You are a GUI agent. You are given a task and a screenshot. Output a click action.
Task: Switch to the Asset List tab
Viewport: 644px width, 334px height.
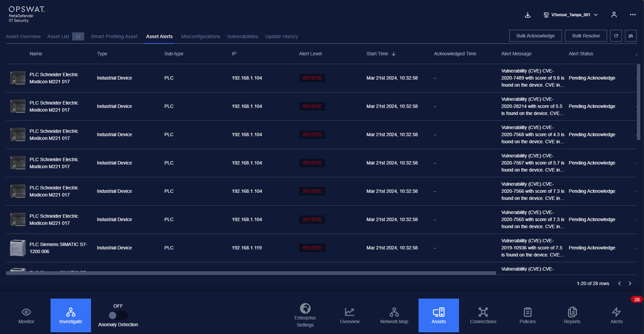pos(58,36)
